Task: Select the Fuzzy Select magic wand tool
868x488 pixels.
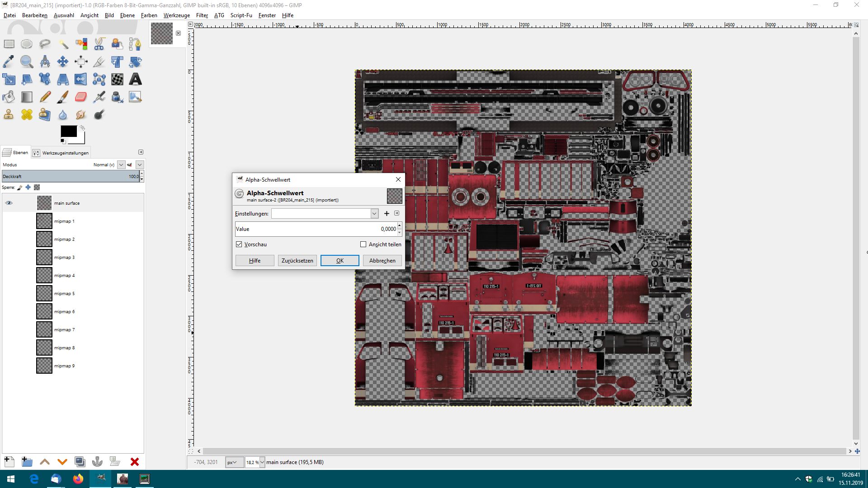Action: click(63, 44)
